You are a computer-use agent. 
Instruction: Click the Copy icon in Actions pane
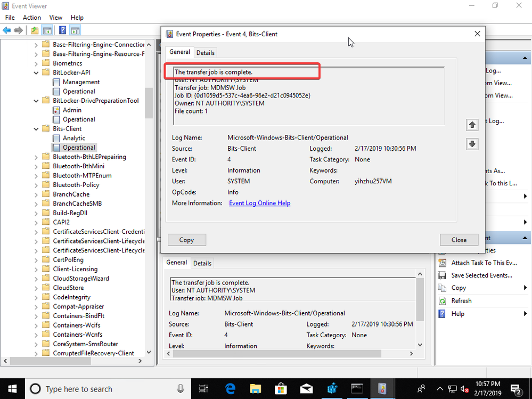pyautogui.click(x=442, y=288)
